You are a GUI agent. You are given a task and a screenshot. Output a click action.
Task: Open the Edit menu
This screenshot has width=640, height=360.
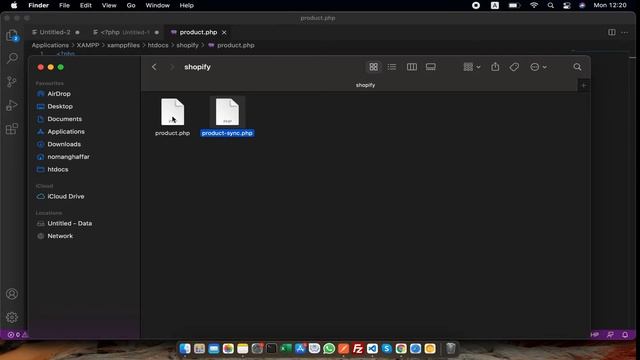click(x=86, y=5)
